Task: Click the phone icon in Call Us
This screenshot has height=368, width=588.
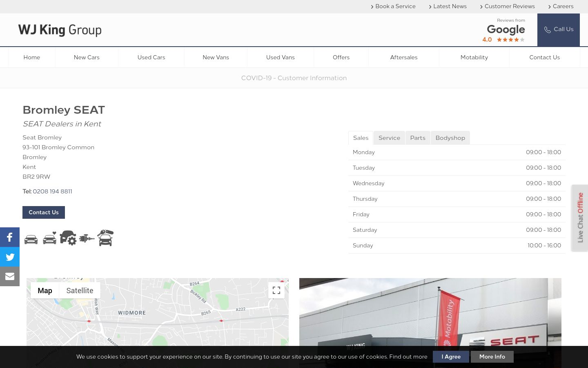Action: pos(548,30)
